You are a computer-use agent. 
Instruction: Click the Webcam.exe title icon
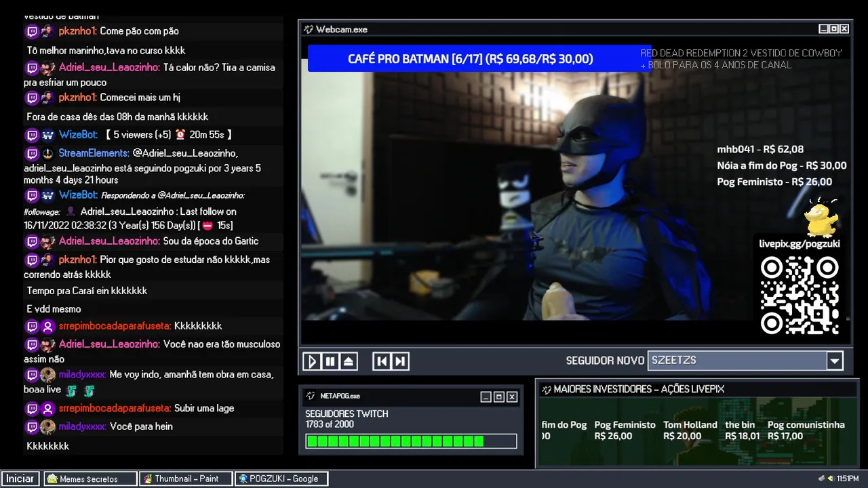(309, 29)
